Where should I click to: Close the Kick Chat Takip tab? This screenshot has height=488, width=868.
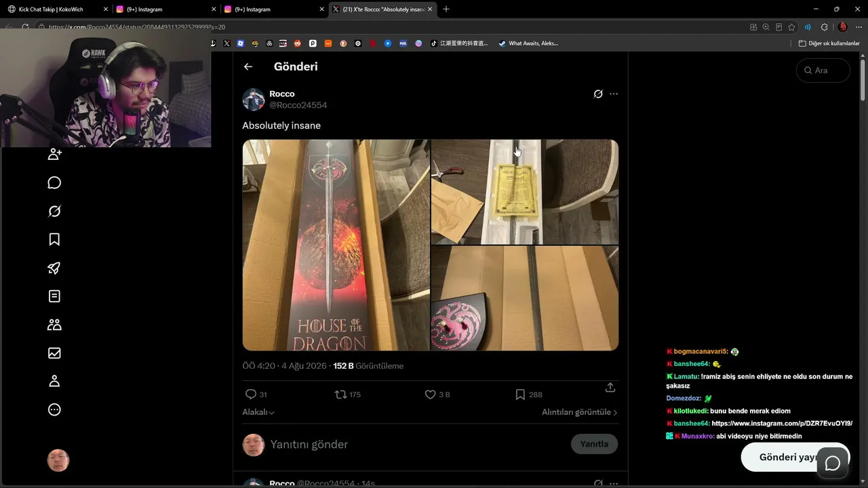(106, 9)
